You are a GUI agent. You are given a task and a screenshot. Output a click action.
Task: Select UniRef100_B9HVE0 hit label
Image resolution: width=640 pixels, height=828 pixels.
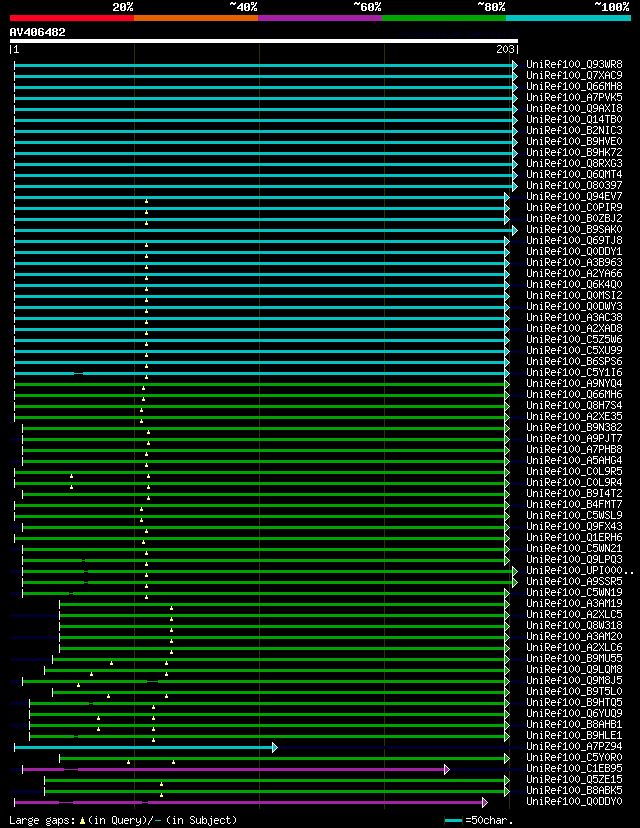pyautogui.click(x=574, y=142)
